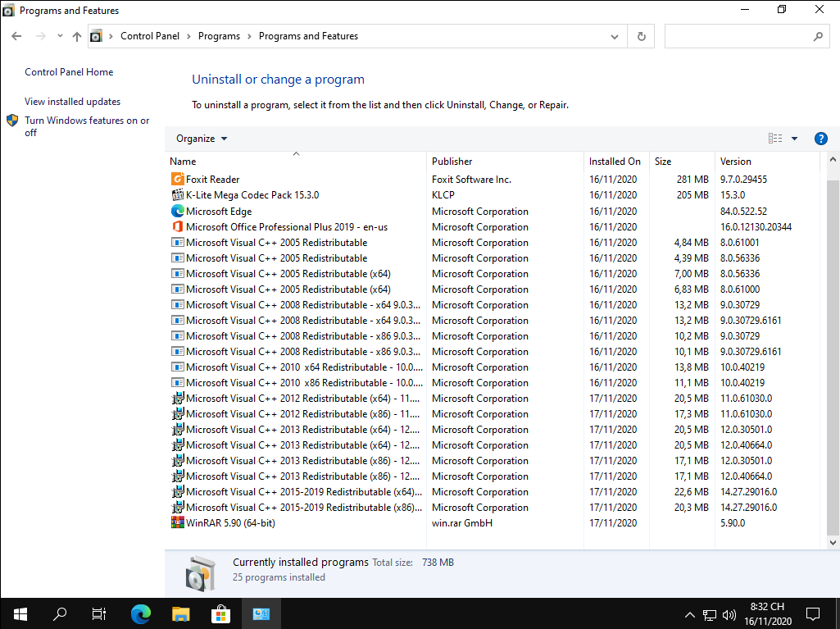840x629 pixels.
Task: Show hidden tray icons chevron
Action: tap(690, 614)
